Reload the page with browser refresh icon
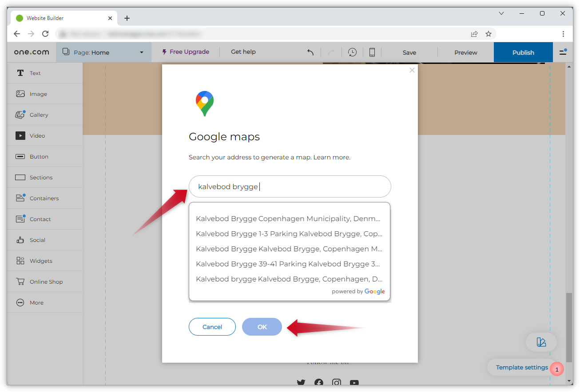This screenshot has height=392, width=580. click(x=45, y=34)
